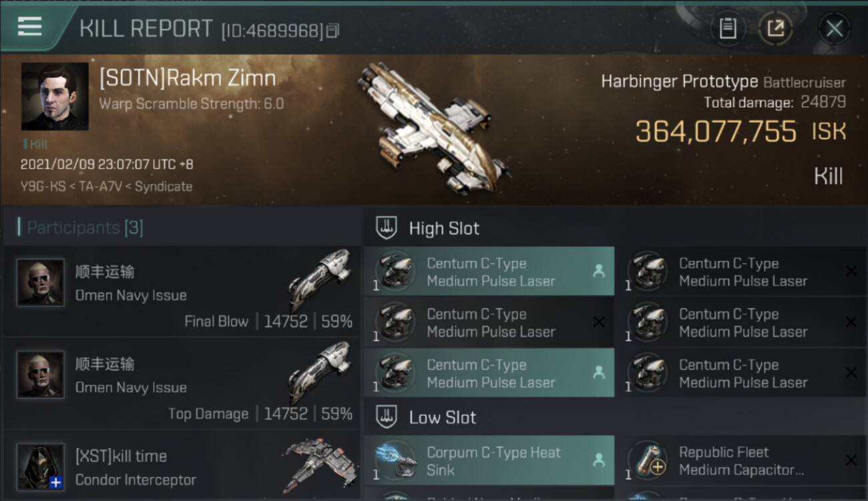Click the X mark on Republic Fleet Capacitor
Image resolution: width=868 pixels, height=501 pixels.
click(x=851, y=460)
